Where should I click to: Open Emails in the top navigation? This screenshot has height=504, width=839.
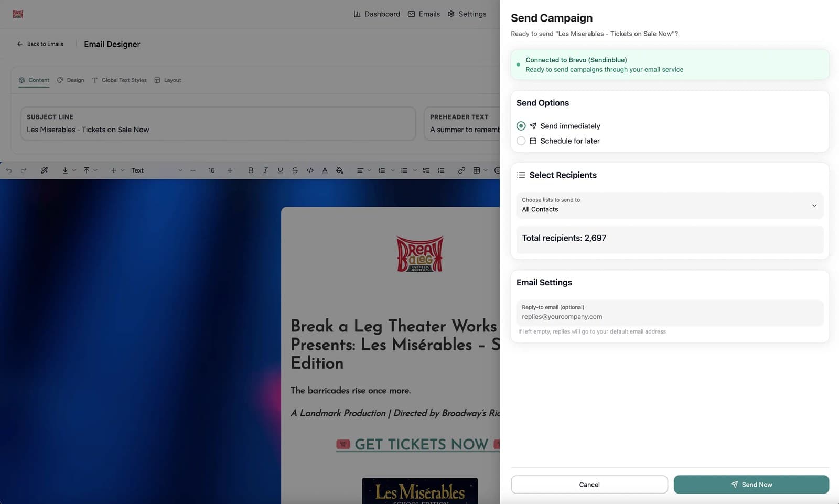click(424, 14)
